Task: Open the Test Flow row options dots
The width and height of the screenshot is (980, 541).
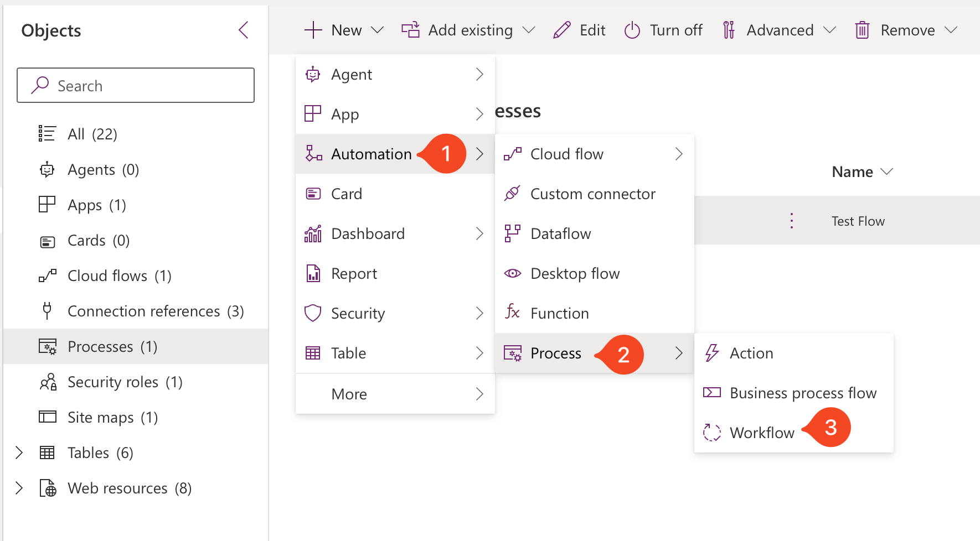Action: [x=792, y=221]
